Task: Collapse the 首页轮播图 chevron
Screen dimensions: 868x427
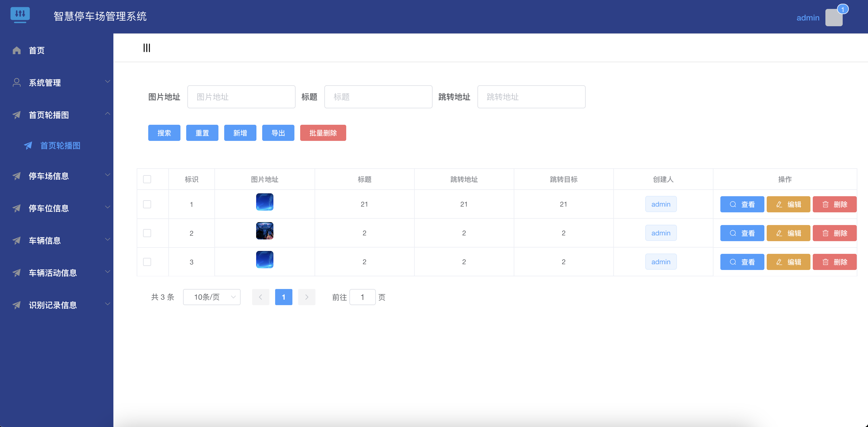Action: pyautogui.click(x=107, y=114)
